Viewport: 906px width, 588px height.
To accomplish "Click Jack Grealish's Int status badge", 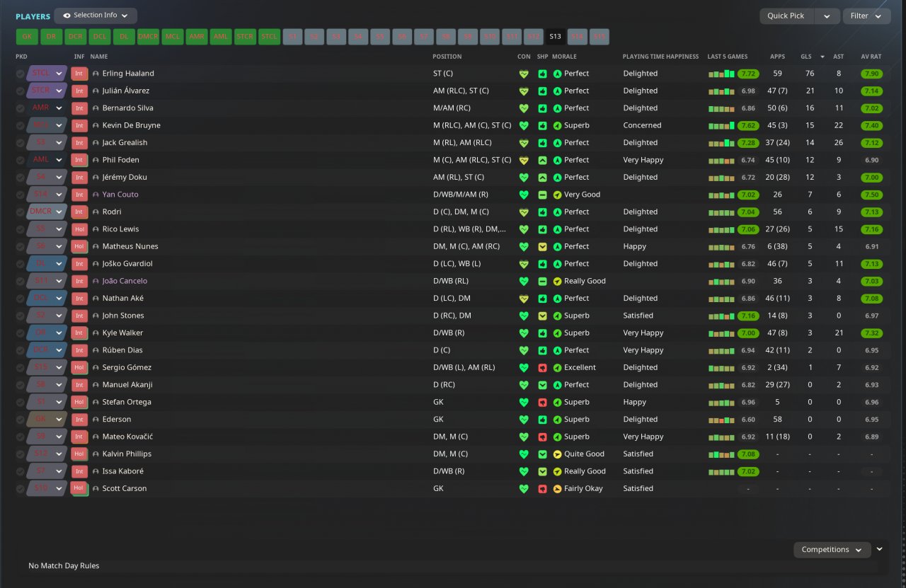I will click(x=79, y=143).
